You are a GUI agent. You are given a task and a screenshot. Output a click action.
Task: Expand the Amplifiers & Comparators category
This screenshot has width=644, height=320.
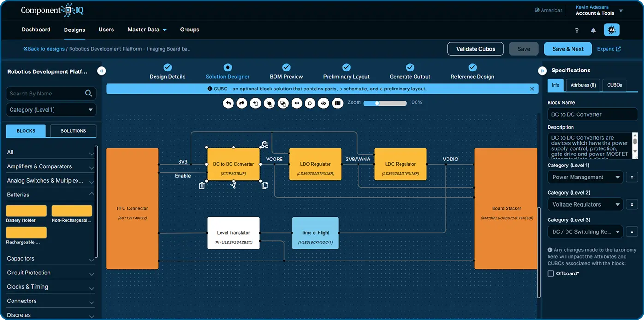pos(50,166)
